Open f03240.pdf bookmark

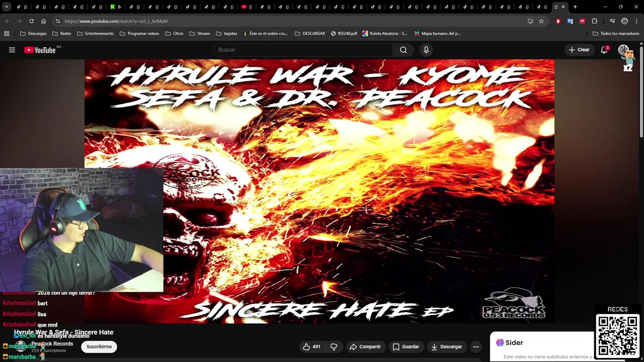tap(344, 34)
